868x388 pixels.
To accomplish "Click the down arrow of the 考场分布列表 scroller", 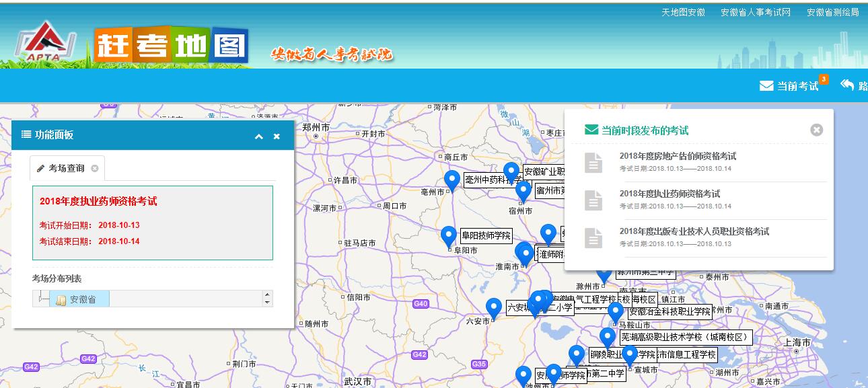I will point(268,303).
